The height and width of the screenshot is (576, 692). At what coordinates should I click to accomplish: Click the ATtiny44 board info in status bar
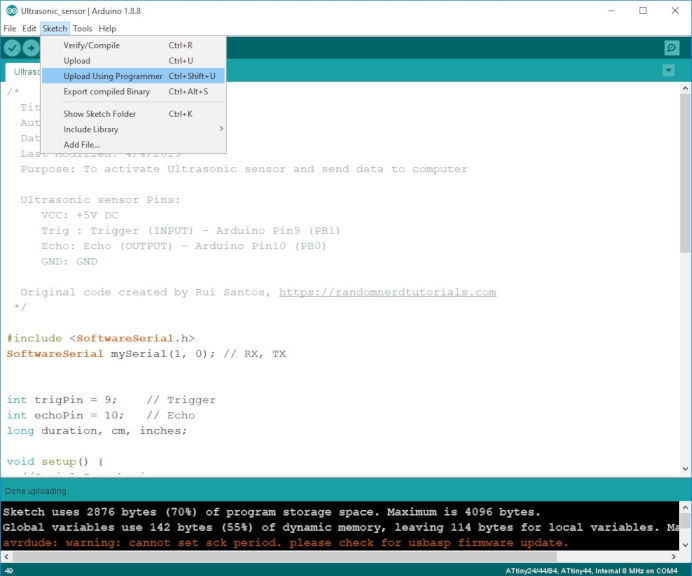point(591,571)
